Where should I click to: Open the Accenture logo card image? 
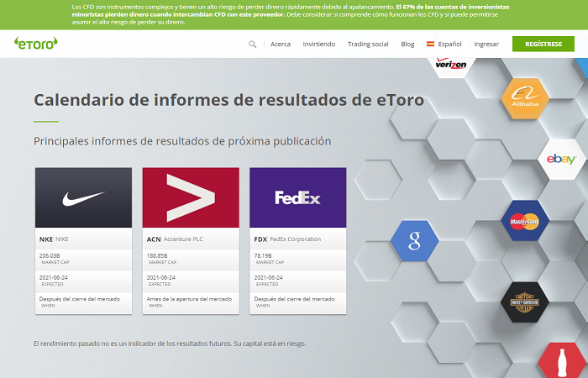(x=191, y=197)
